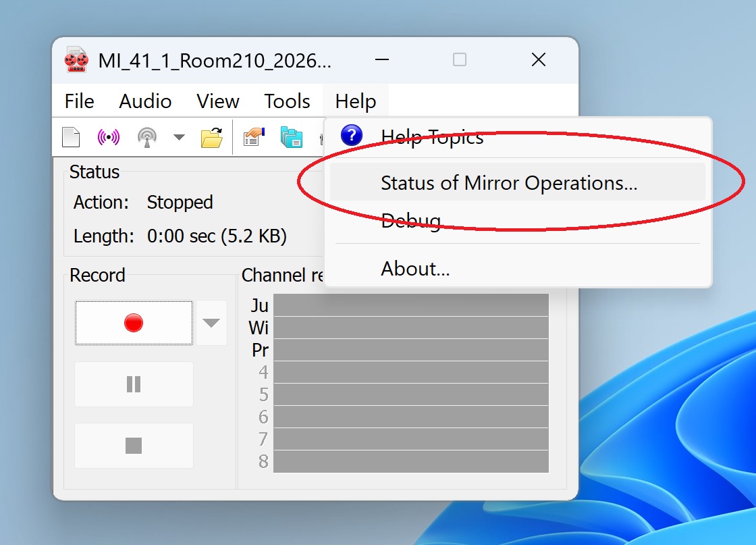The width and height of the screenshot is (756, 545).
Task: Start recording with the red record button
Action: point(134,323)
